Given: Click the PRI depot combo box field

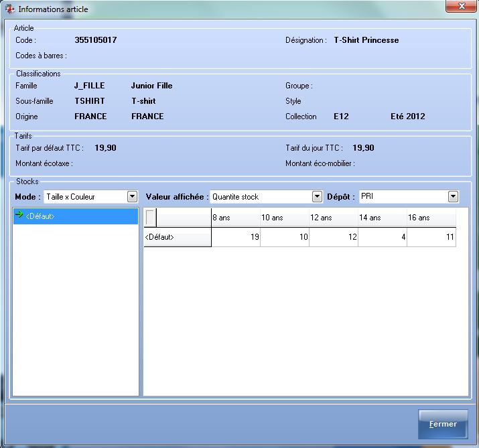Looking at the screenshot, I should click(x=402, y=197).
